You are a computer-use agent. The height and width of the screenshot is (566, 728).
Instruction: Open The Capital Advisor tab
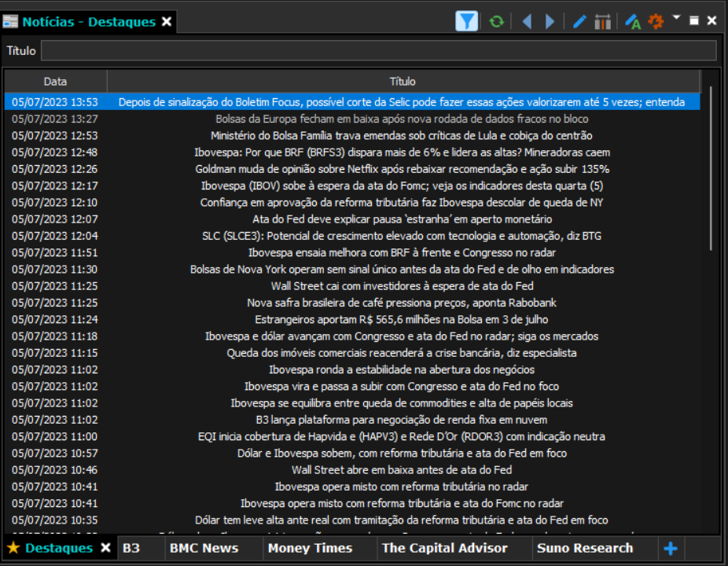coord(445,548)
